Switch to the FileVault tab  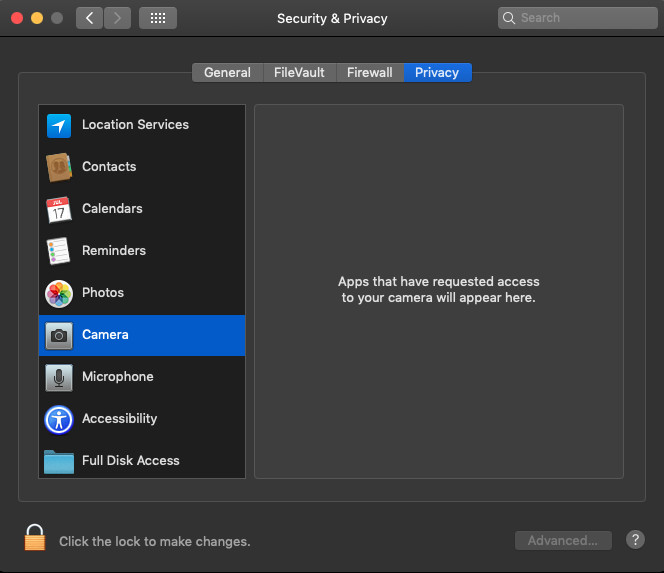(x=299, y=72)
